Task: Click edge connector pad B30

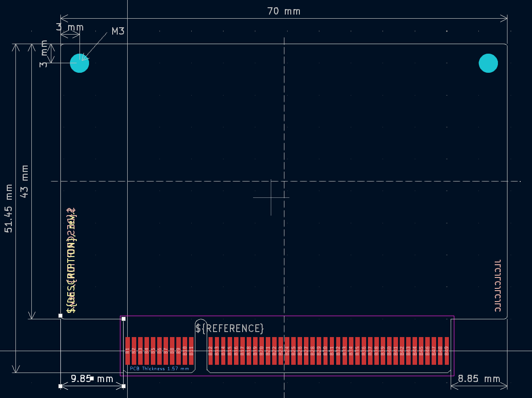Action: pos(325,351)
